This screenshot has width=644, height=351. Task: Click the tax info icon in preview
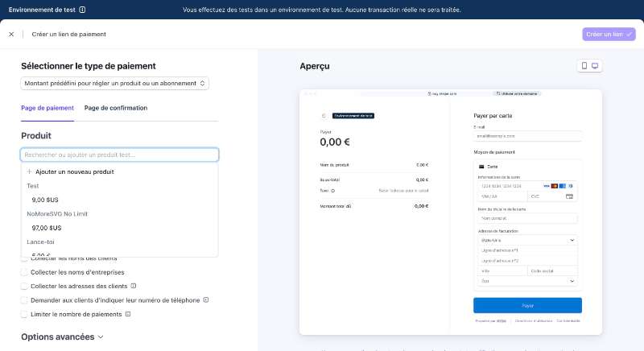[332, 191]
